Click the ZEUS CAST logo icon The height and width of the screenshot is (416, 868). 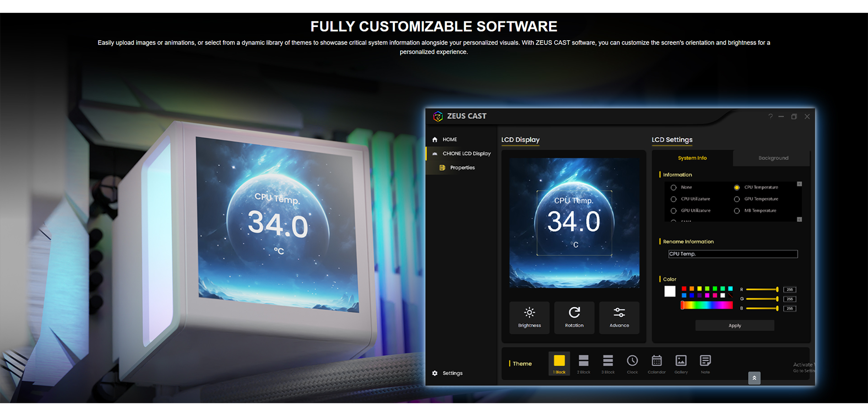point(438,116)
